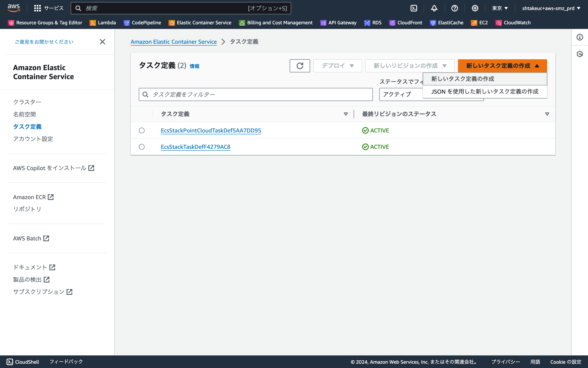The height and width of the screenshot is (368, 588).
Task: Click the top 検索 search bar
Action: (x=181, y=8)
